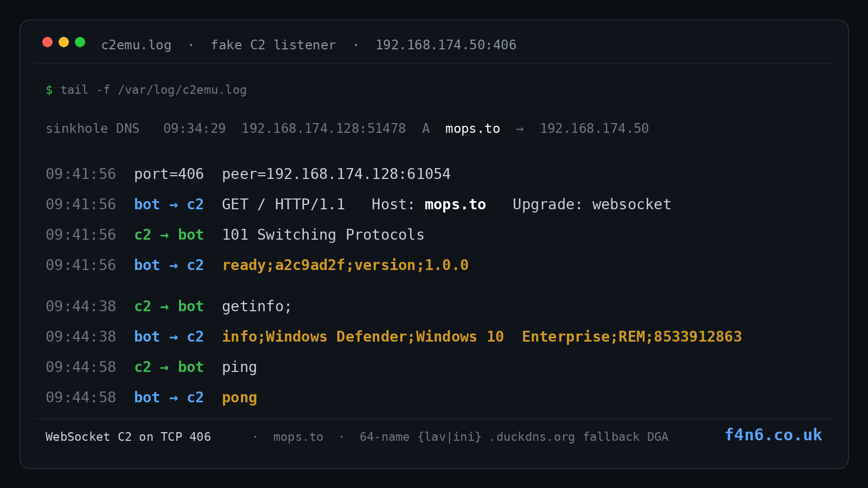Select the DNS timestamp 09:34:29
Screen dimensions: 868x488
coord(195,129)
